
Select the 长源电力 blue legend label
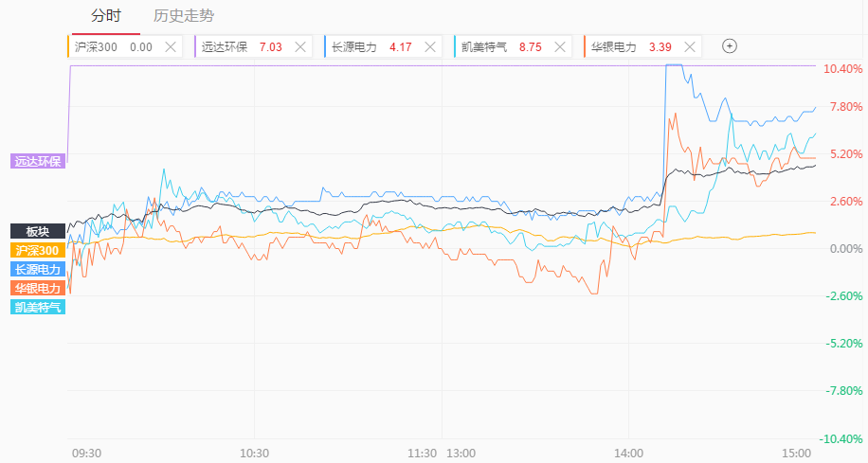(38, 269)
